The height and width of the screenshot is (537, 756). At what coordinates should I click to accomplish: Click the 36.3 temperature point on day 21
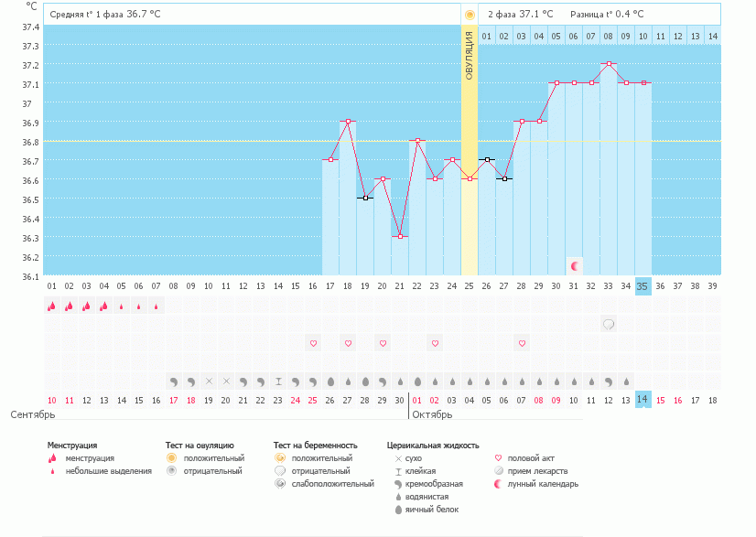pos(400,237)
